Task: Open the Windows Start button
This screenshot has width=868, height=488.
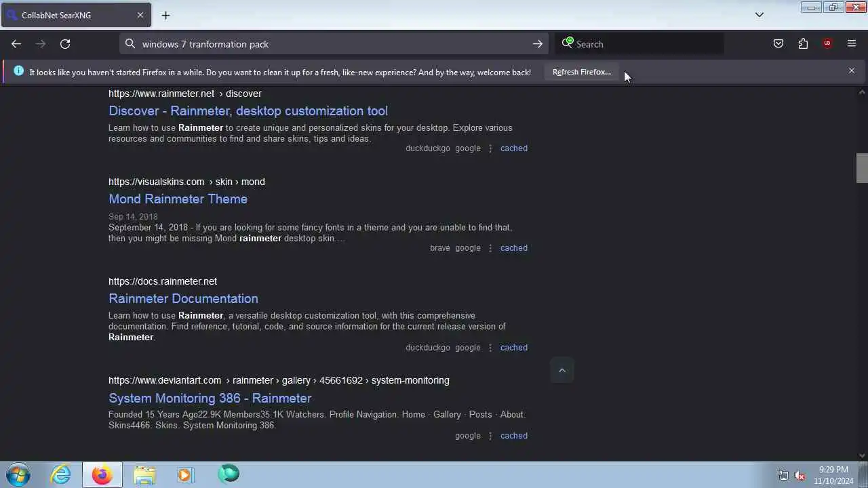Action: click(19, 474)
